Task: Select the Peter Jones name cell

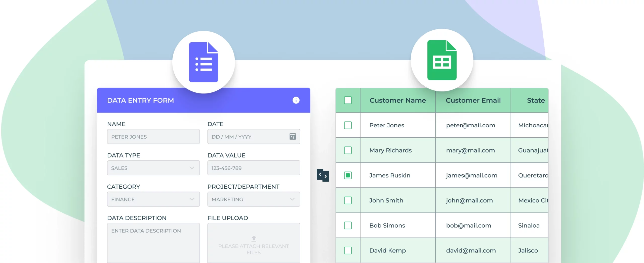Action: [x=398, y=125]
